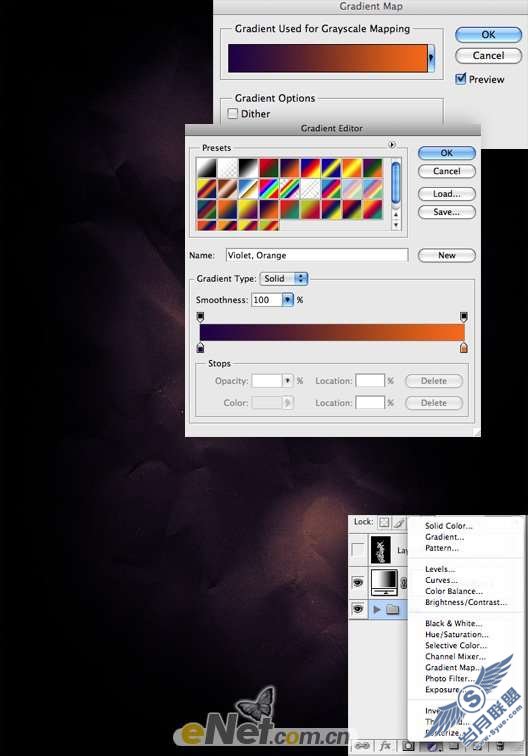
Task: Choose Gradient... from the adjustment menu
Action: tap(445, 537)
